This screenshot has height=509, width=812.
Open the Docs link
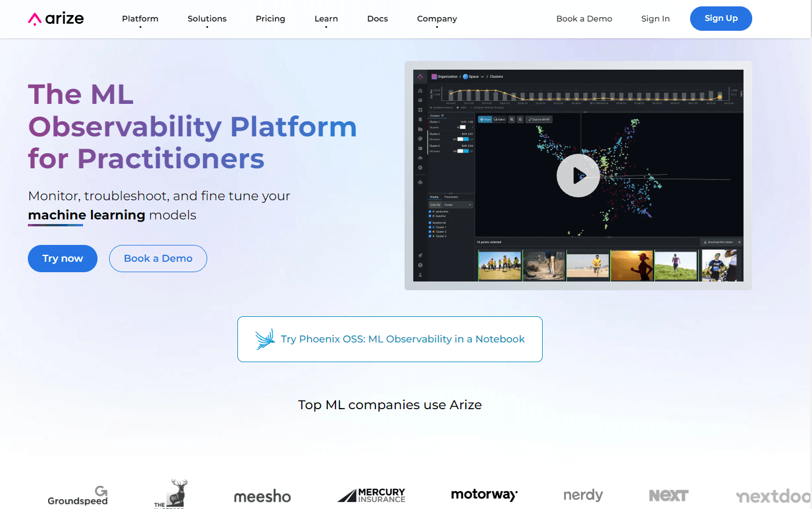[377, 19]
